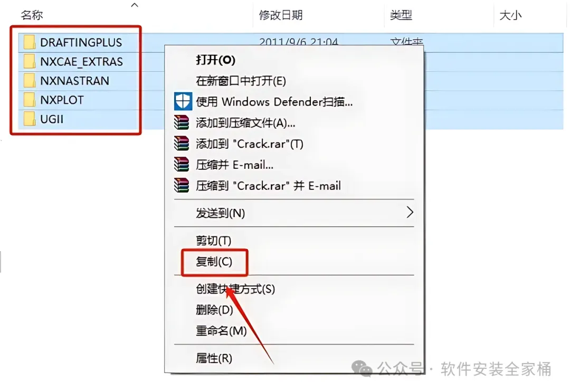570x392 pixels.
Task: Open 属性(R) from the context menu
Action: click(x=214, y=359)
